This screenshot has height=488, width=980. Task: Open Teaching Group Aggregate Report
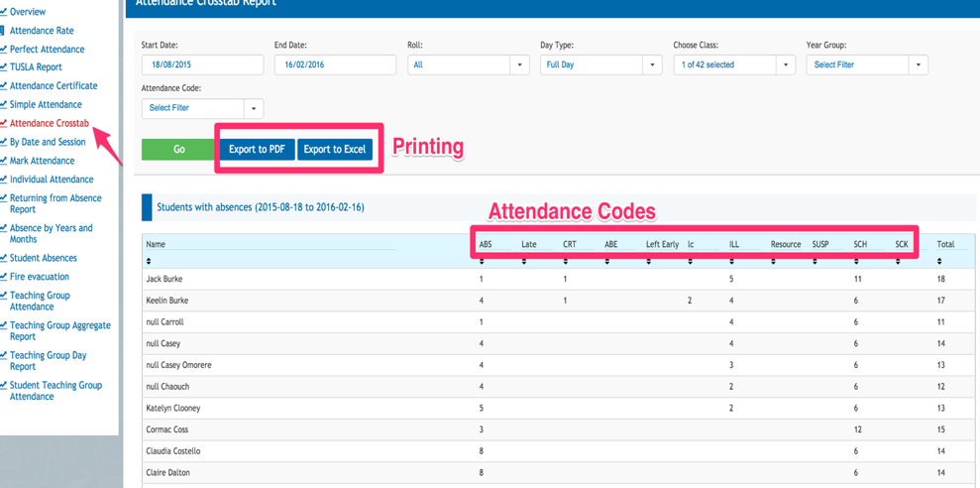point(60,331)
